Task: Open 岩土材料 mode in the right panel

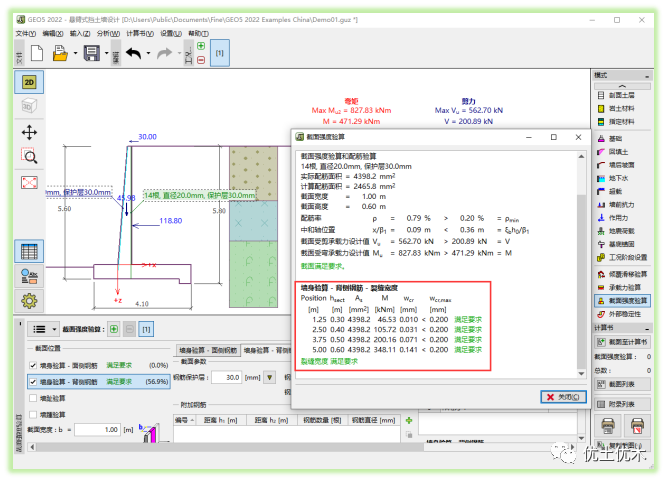Action: [x=621, y=109]
